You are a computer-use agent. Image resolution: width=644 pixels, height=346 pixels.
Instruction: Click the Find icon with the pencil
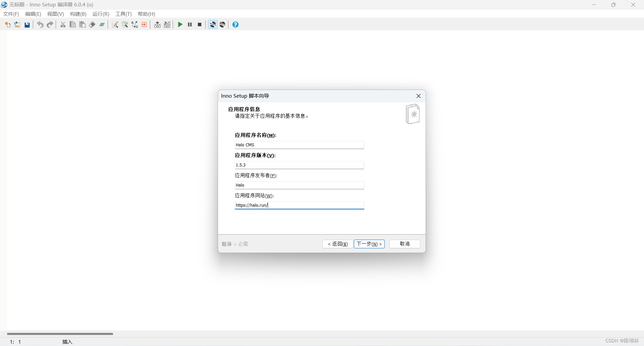(x=115, y=24)
